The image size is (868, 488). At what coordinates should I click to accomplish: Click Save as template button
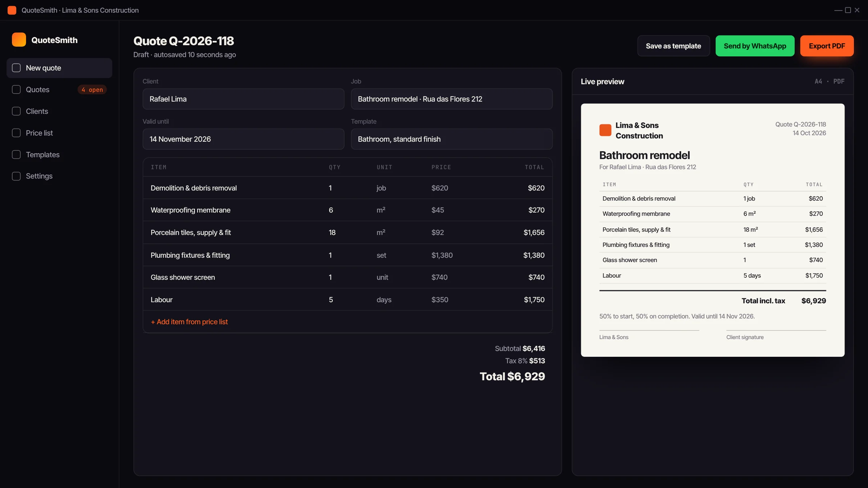(673, 46)
